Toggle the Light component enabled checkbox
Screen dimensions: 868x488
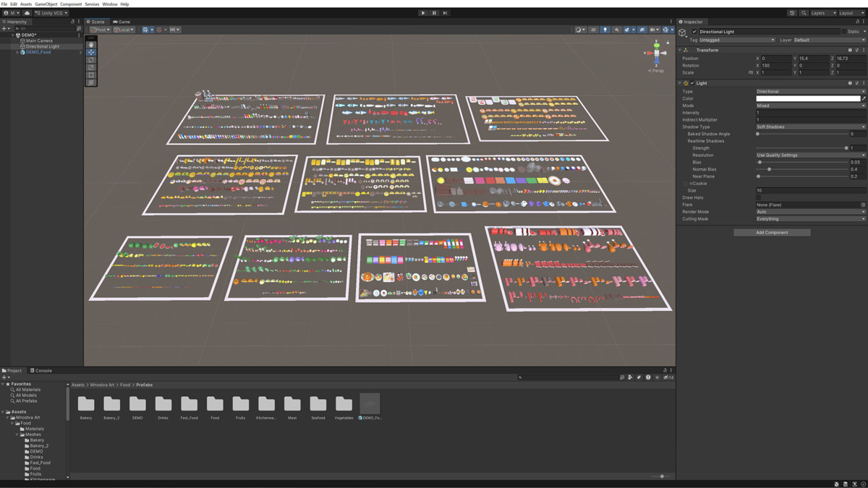(x=692, y=83)
